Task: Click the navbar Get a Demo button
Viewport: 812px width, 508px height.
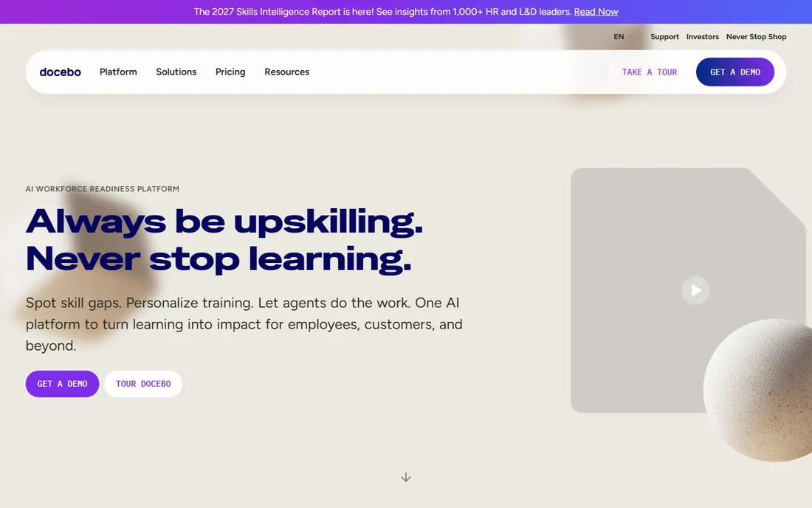Action: 734,72
